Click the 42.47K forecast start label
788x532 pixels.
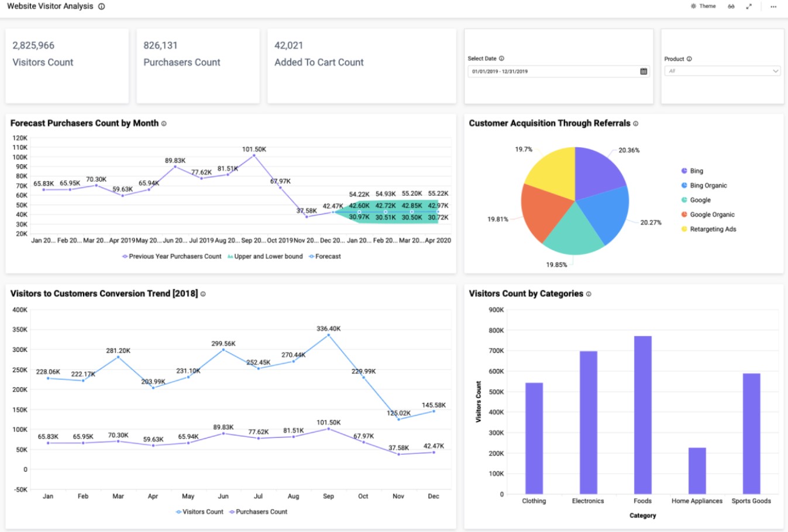(x=333, y=206)
